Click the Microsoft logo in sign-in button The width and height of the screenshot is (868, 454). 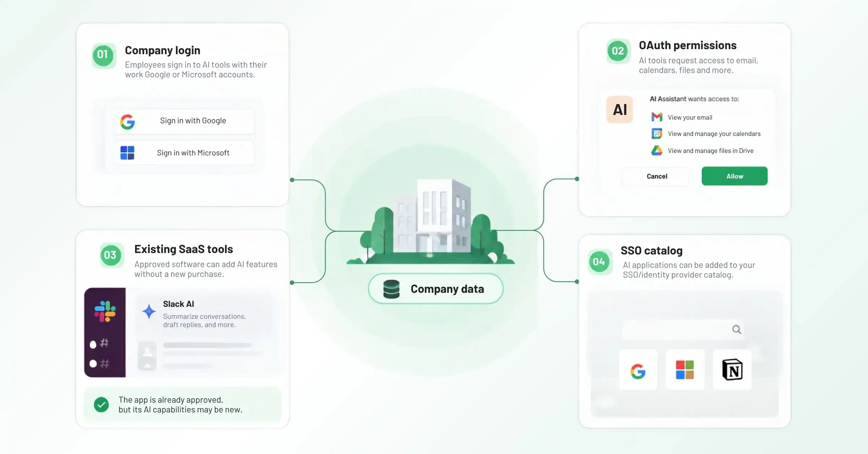[x=127, y=153]
